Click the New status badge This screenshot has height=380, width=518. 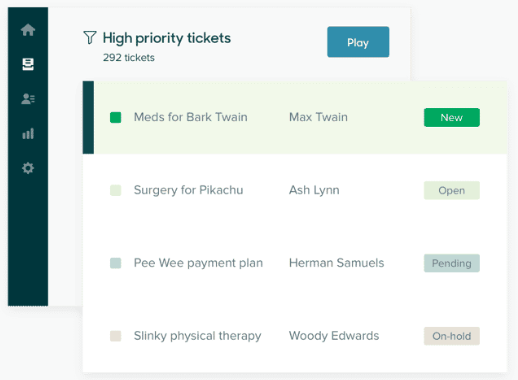pyautogui.click(x=452, y=117)
